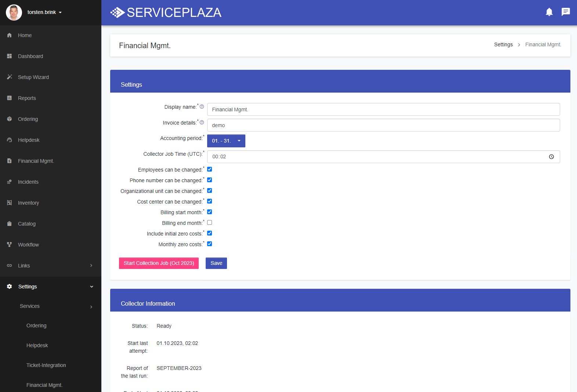
Task: Click the Display name help icon
Action: coord(202,107)
